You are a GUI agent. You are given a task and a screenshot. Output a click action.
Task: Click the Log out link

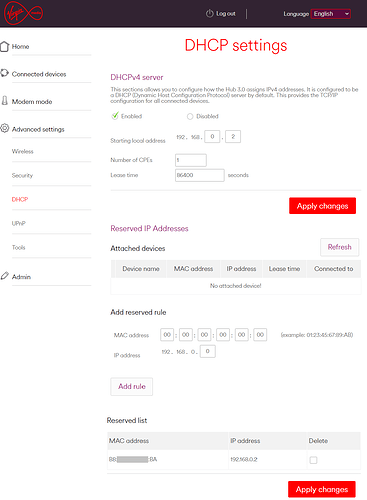(226, 14)
